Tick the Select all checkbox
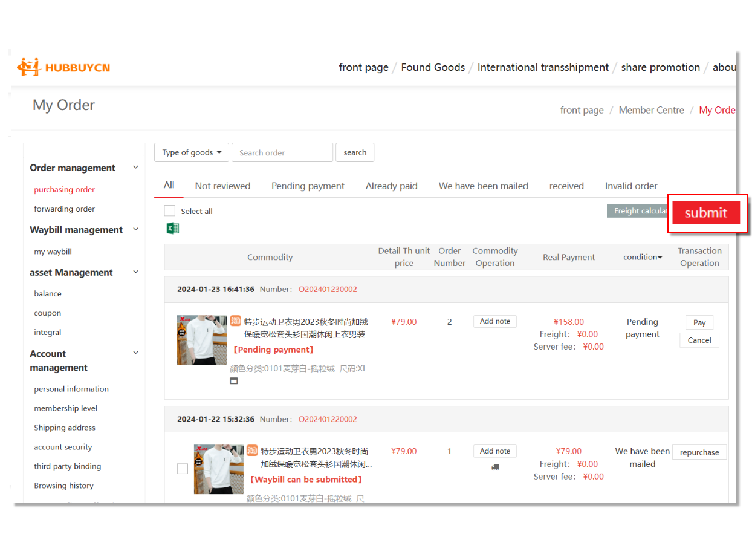Screen dimensions: 752x560 (x=170, y=211)
